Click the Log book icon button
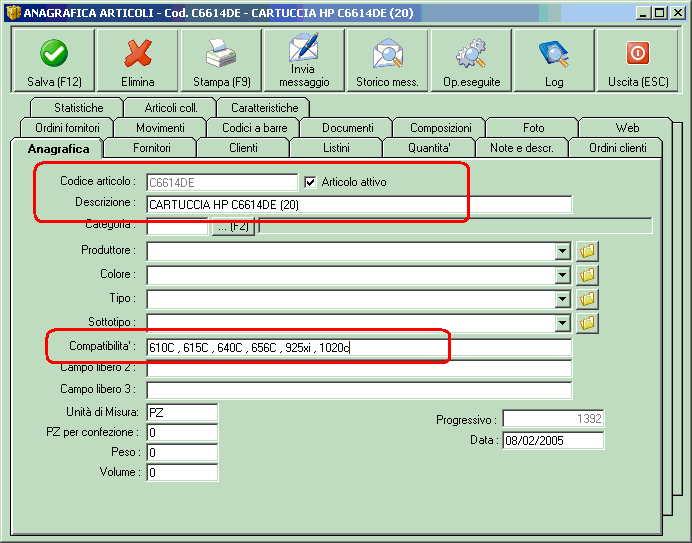This screenshot has height=543, width=692. coord(554,60)
